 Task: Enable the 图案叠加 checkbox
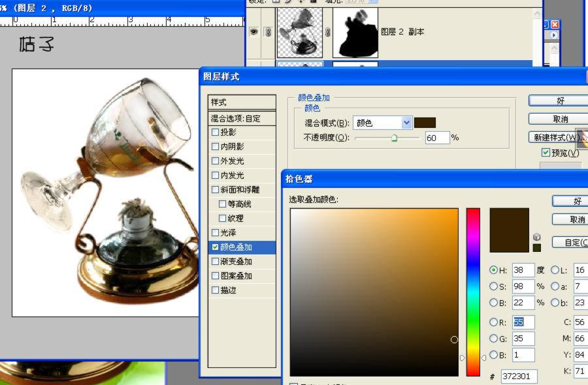click(x=215, y=276)
